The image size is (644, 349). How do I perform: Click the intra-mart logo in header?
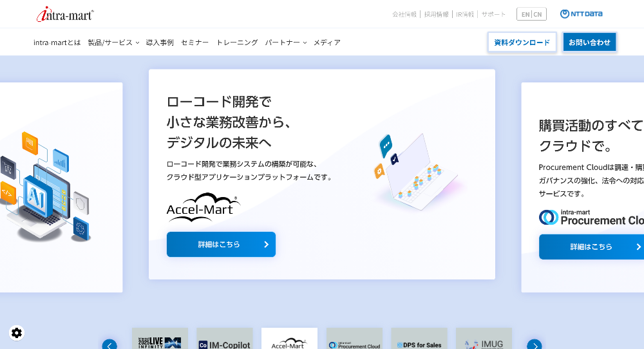(x=65, y=14)
